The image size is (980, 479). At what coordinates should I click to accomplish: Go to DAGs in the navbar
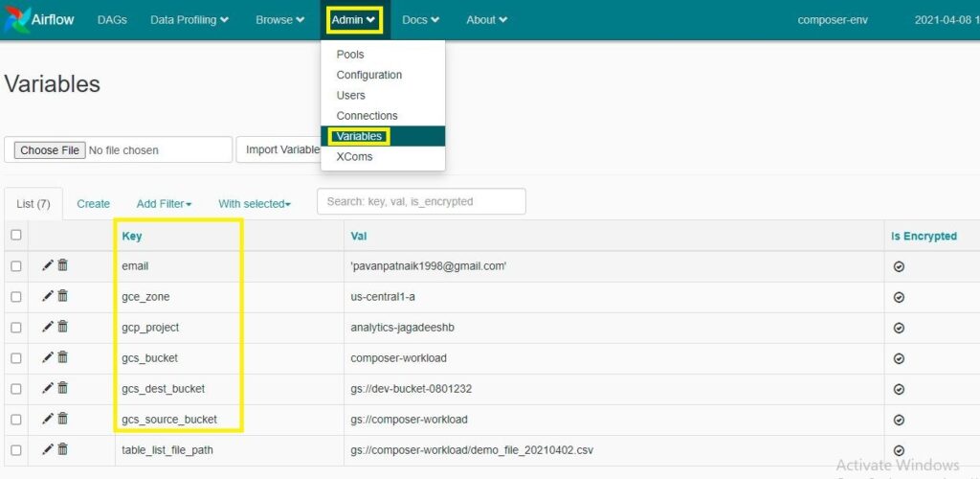[x=112, y=20]
